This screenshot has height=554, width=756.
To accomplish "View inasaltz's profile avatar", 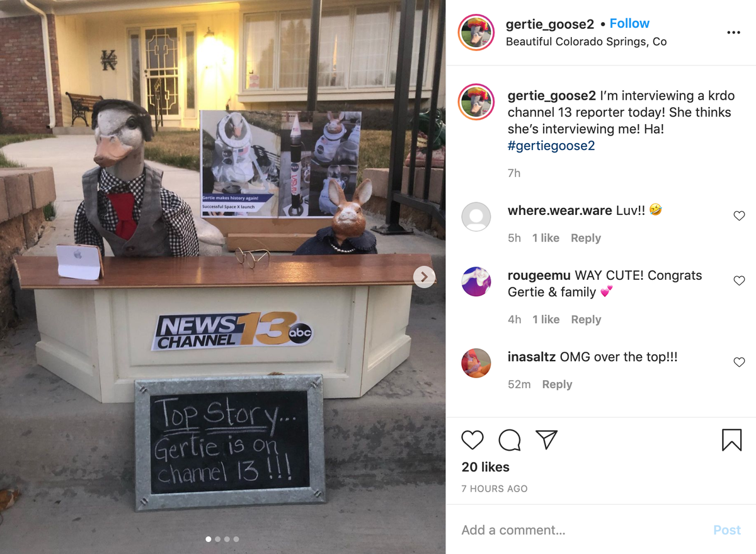I will 476,363.
